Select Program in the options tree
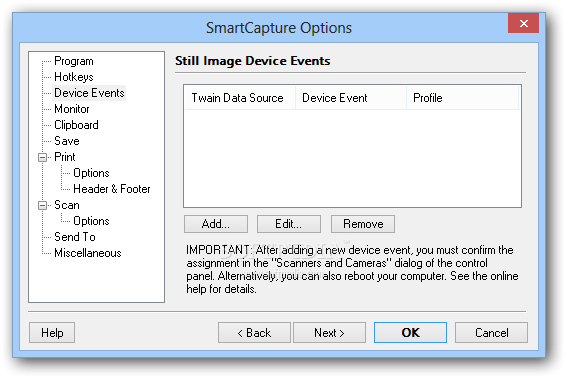 click(74, 61)
